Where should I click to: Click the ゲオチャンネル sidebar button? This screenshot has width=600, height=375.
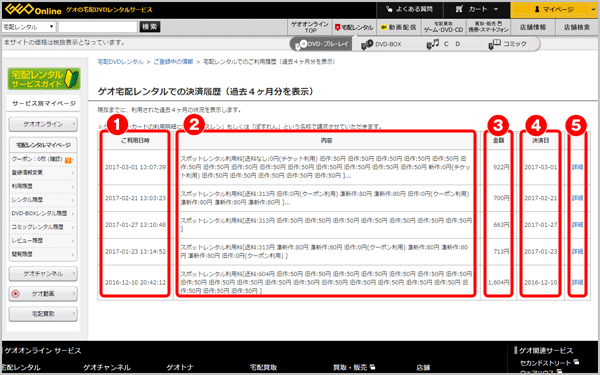[x=43, y=274]
